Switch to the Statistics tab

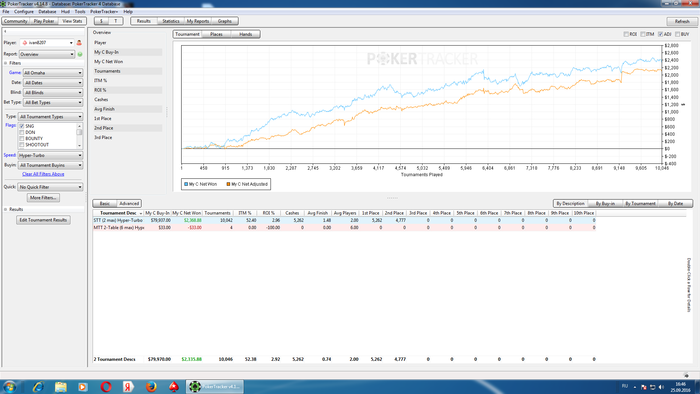171,21
